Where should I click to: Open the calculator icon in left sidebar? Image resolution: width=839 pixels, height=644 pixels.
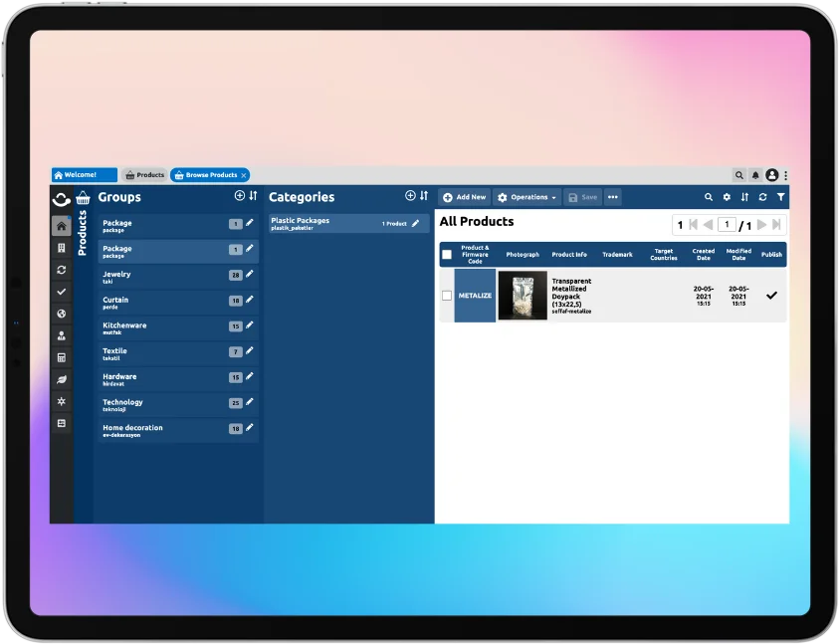pos(62,357)
